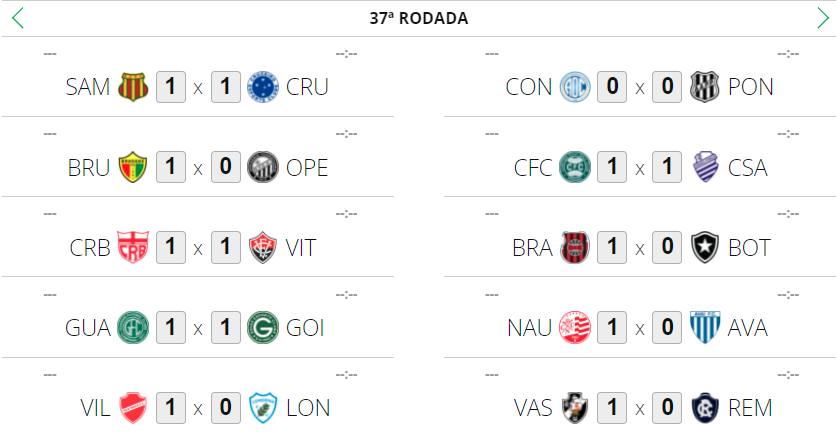This screenshot has height=440, width=837.
Task: Open the LON team name link
Action: (x=308, y=407)
